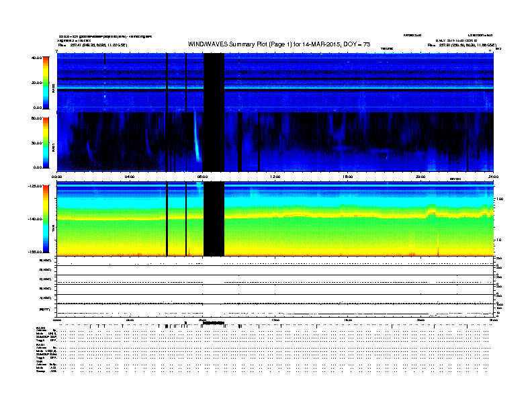Click the large black data gap in RAD1 spectrogram
The image size is (532, 411).
(214, 142)
